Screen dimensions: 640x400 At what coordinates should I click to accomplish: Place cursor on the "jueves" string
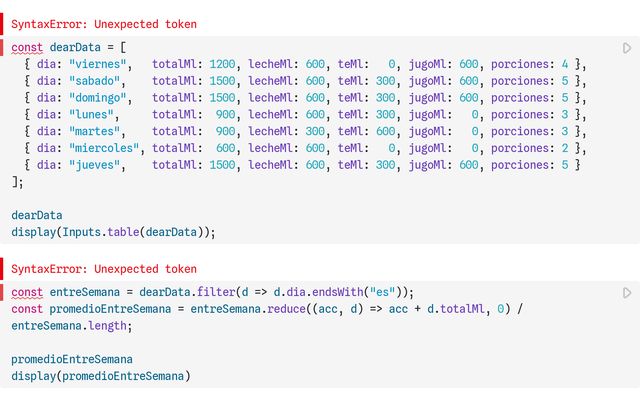coord(94,164)
